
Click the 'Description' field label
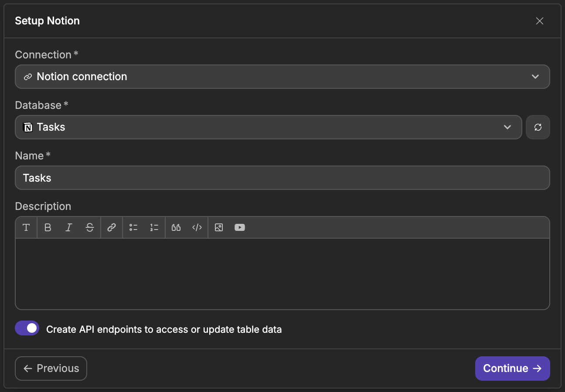(x=43, y=206)
